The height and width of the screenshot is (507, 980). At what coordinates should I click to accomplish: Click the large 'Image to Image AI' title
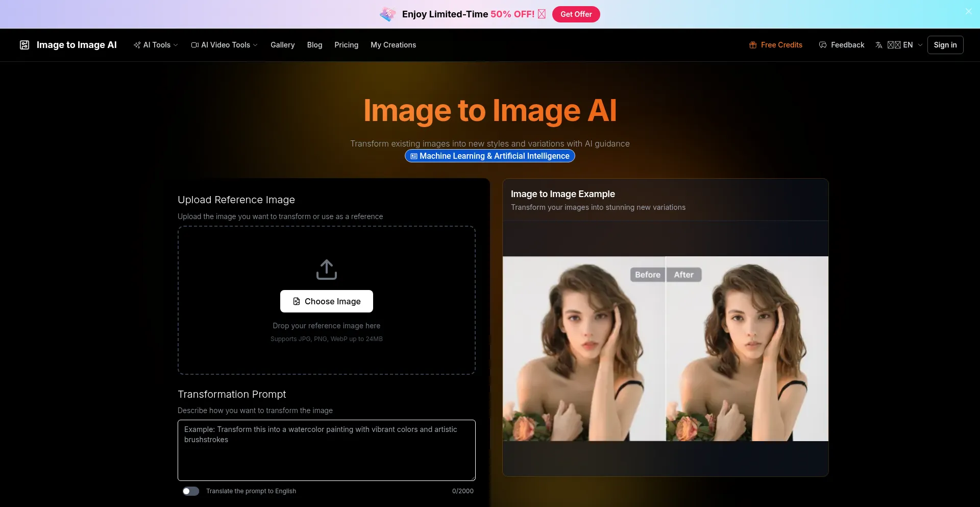[x=490, y=110]
